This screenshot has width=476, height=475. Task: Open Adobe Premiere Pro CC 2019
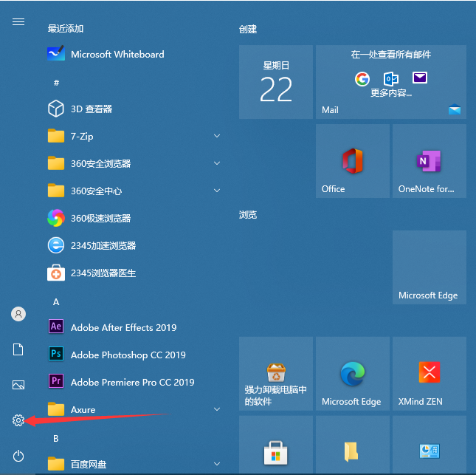132,382
